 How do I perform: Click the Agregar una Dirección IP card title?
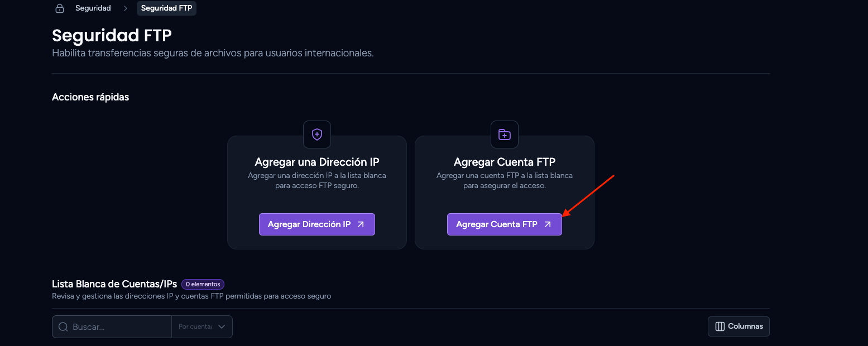coord(317,162)
